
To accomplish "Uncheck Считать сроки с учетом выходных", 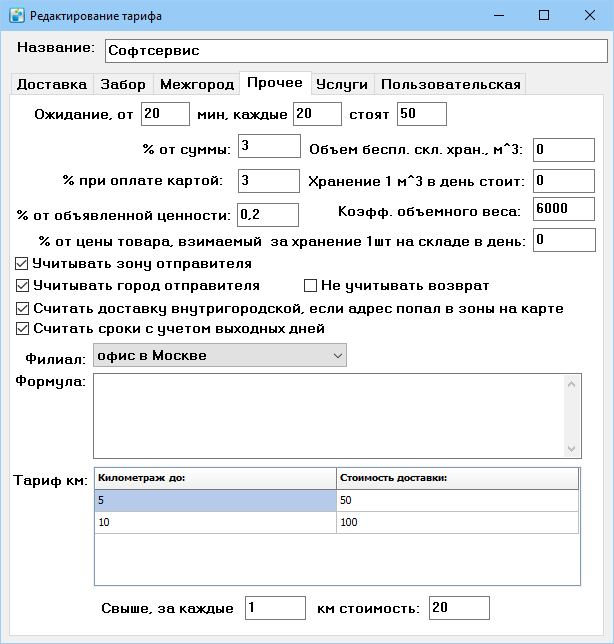I will tap(22, 329).
